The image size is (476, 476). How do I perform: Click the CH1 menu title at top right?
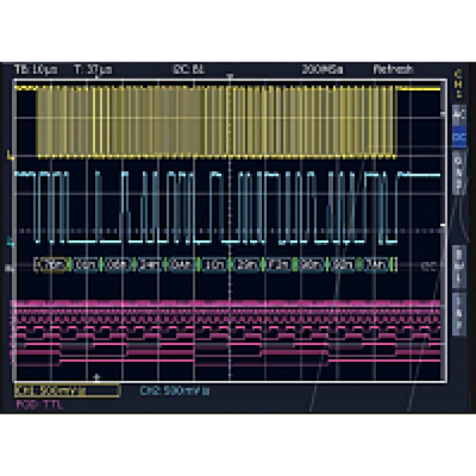(459, 83)
